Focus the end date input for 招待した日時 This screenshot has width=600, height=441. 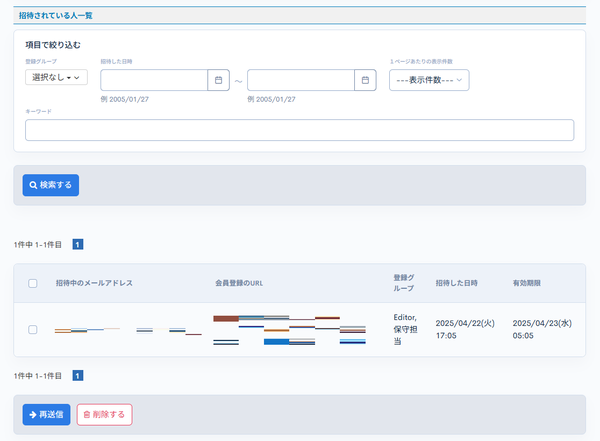[301, 80]
